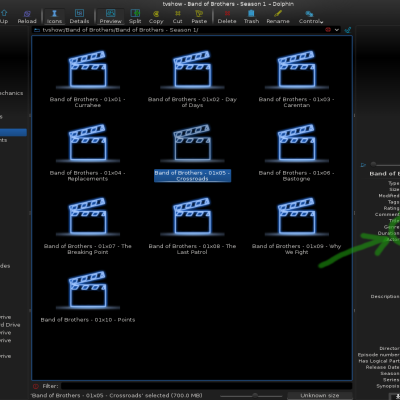Click the selected-file status bar text
Screen dimensions: 400x400
(117, 395)
